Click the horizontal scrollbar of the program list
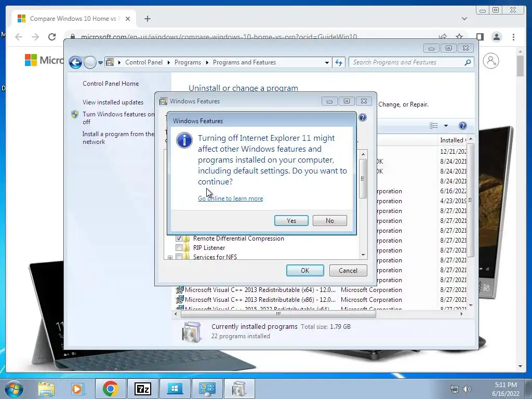 click(278, 314)
